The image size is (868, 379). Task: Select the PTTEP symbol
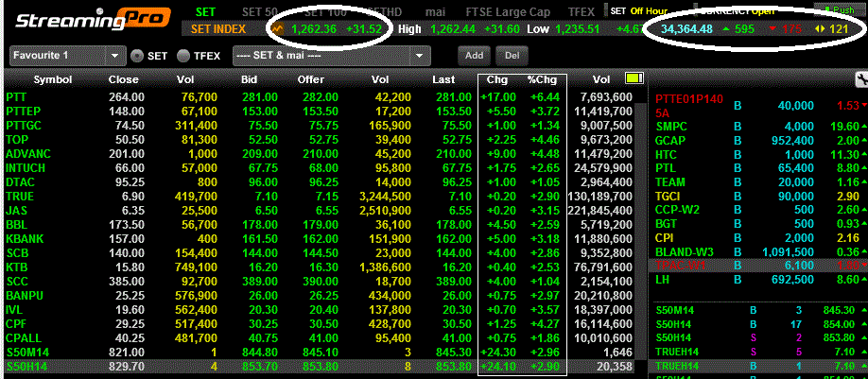[x=24, y=112]
